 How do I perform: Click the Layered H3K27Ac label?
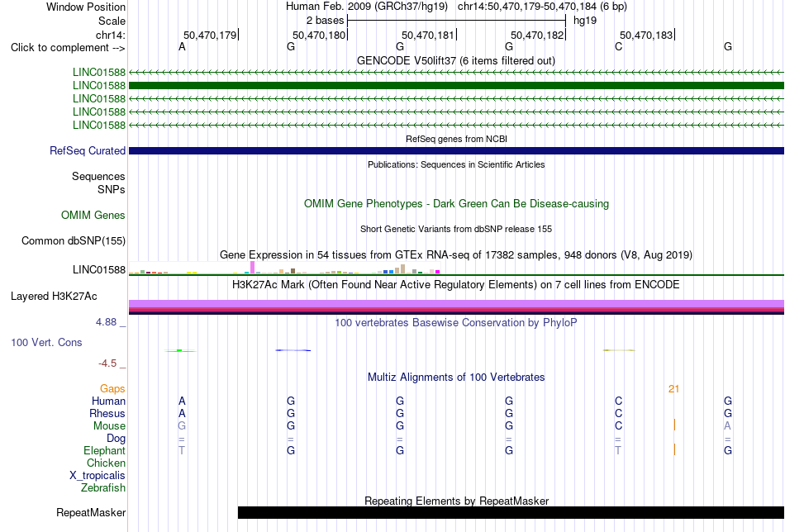tap(54, 297)
